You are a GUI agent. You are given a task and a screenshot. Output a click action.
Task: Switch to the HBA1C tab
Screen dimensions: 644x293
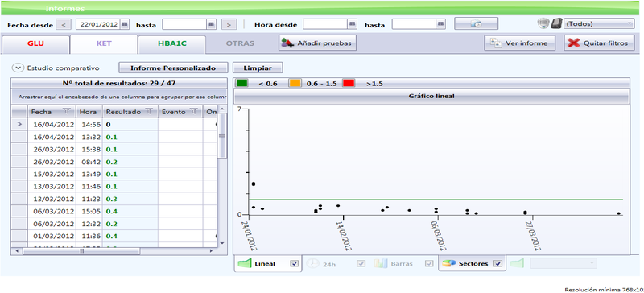171,43
